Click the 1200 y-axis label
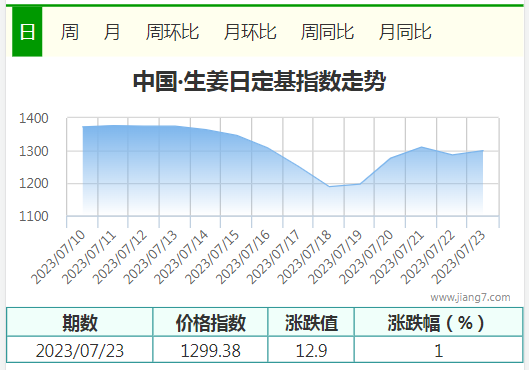The image size is (529, 370). 34,183
